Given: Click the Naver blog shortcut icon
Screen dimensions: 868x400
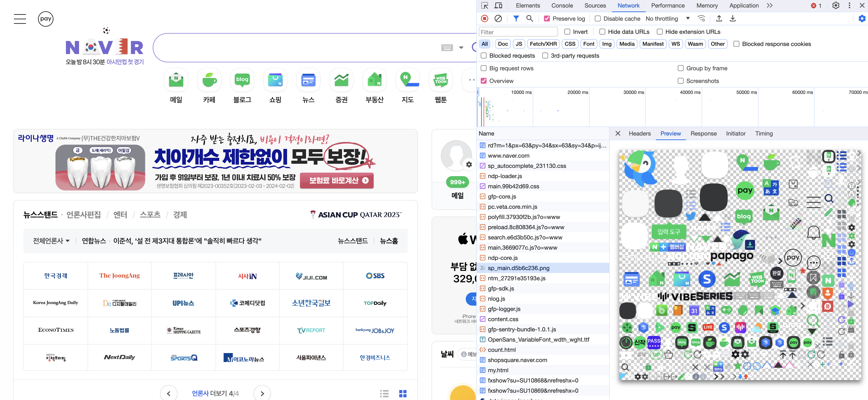Looking at the screenshot, I should (242, 80).
